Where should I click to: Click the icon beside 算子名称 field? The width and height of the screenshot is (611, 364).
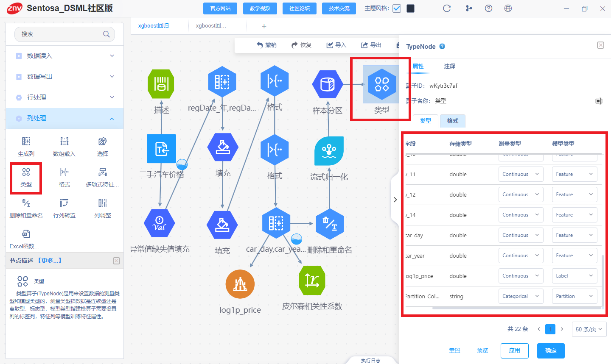coord(599,101)
